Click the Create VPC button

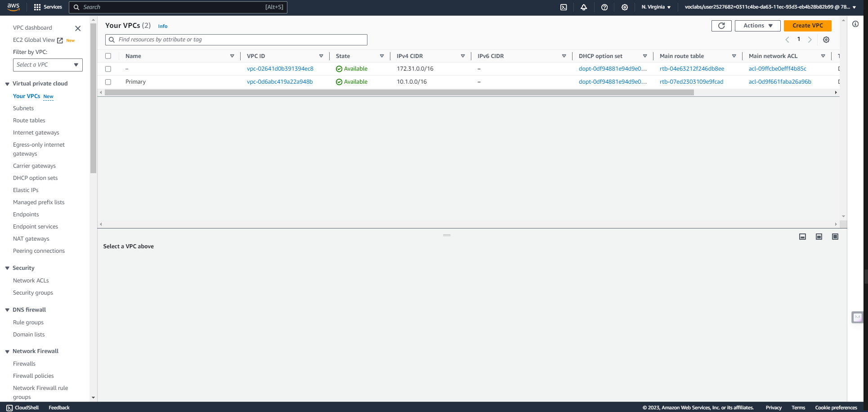click(x=807, y=26)
